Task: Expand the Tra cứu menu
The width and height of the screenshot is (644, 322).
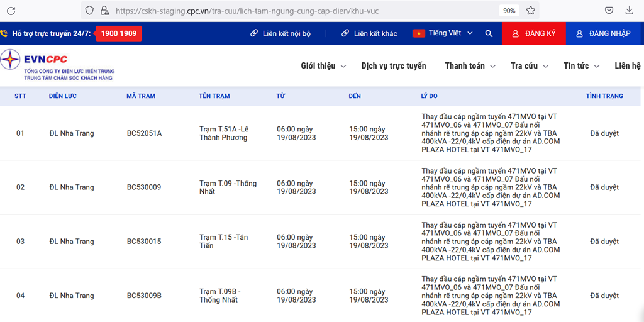Action: click(530, 66)
